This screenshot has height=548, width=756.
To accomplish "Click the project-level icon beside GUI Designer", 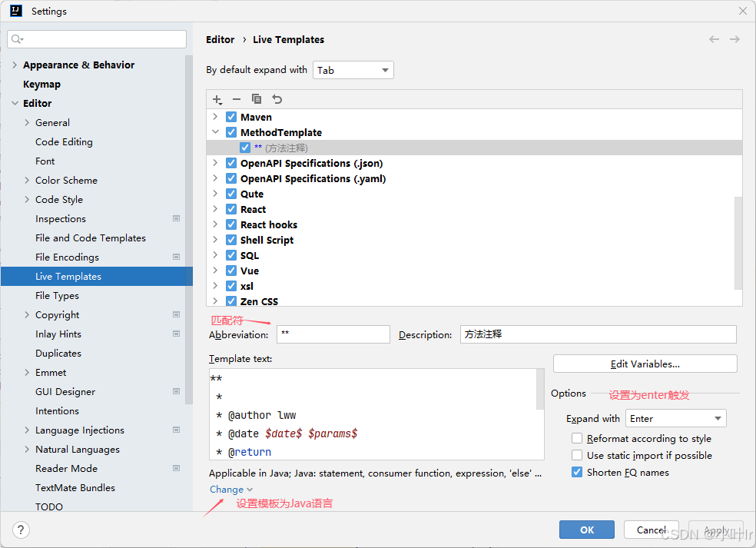I will pyautogui.click(x=177, y=391).
